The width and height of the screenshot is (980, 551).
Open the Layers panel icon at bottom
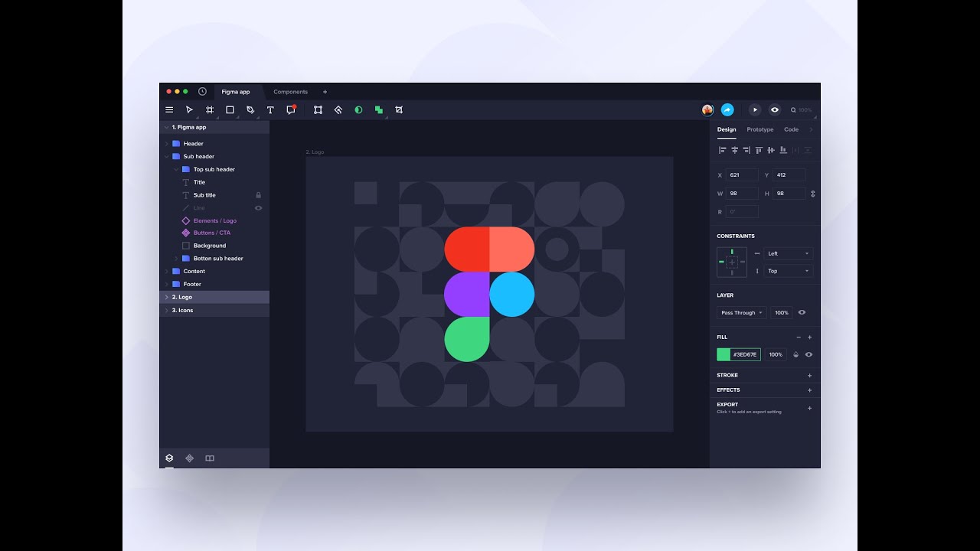[169, 458]
